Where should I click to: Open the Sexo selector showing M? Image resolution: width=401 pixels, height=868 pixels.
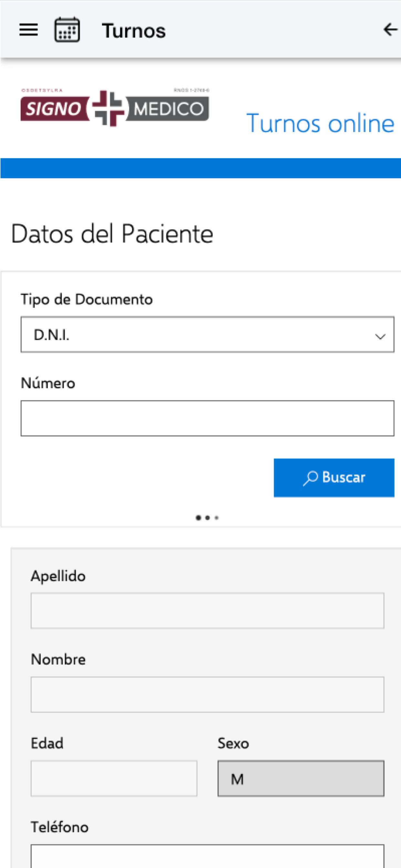tap(301, 778)
